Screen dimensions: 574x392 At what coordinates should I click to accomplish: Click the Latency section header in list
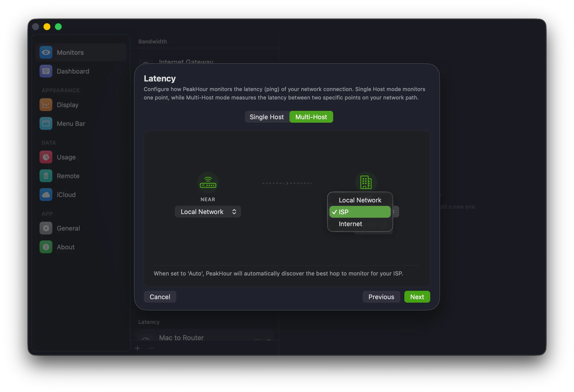pyautogui.click(x=149, y=322)
